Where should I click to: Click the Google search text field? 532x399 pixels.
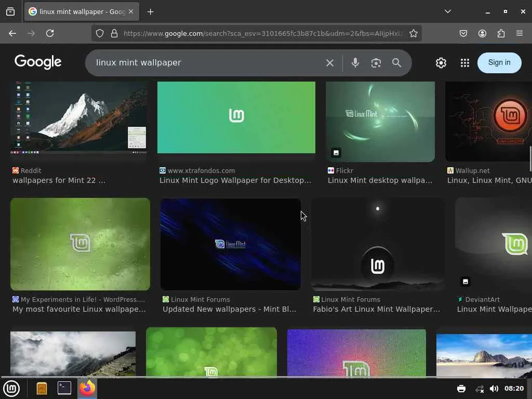click(x=207, y=63)
